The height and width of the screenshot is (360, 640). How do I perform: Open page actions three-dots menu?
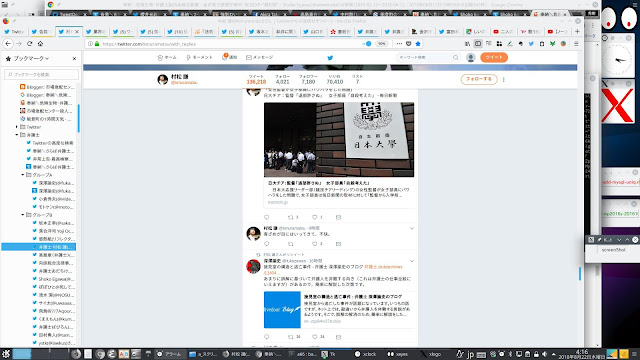click(399, 44)
